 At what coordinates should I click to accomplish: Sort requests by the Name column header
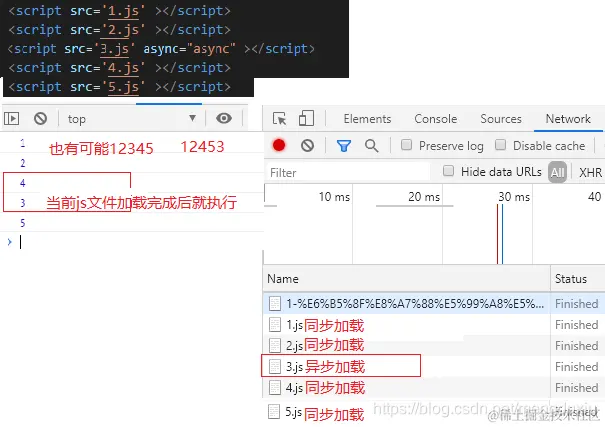click(407, 278)
